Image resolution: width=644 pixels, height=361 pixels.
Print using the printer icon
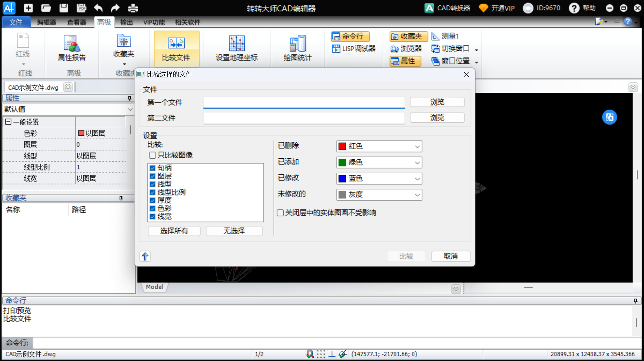click(133, 8)
